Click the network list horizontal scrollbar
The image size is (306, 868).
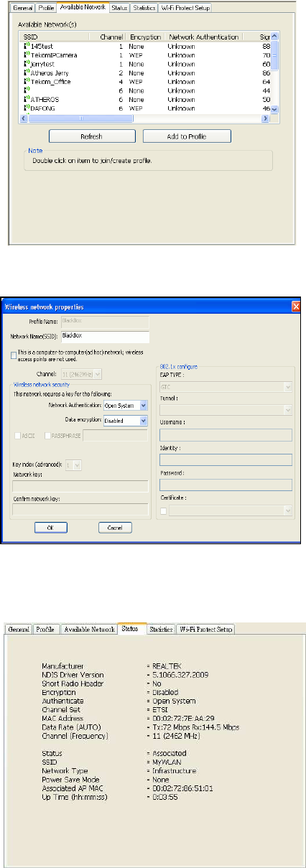tap(145, 118)
